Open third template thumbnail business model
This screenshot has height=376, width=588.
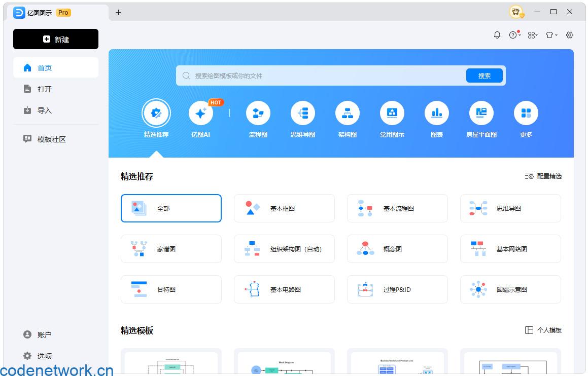coord(397,362)
